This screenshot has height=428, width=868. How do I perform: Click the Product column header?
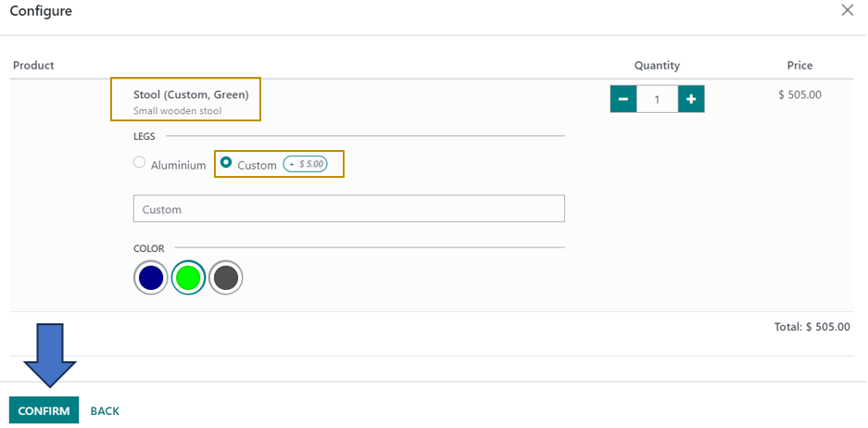coord(33,66)
